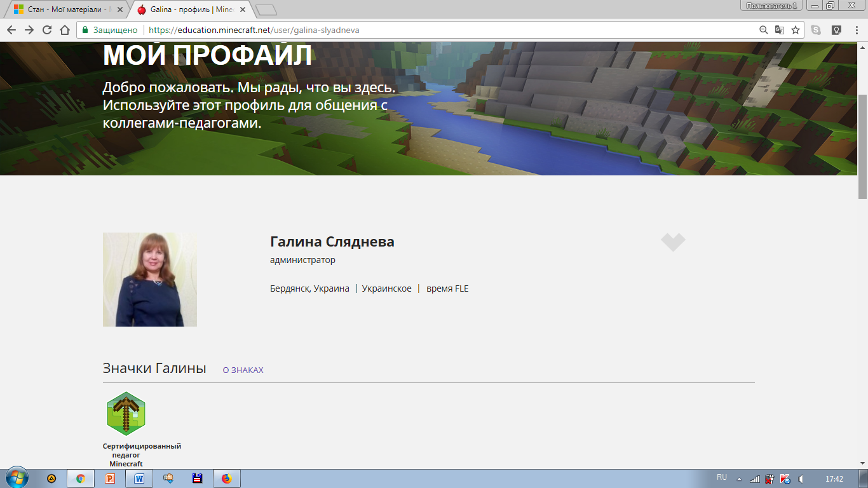Click the 'Сертифицированный педагог Minecraft' label
Viewport: 868px width, 488px height.
[142, 455]
